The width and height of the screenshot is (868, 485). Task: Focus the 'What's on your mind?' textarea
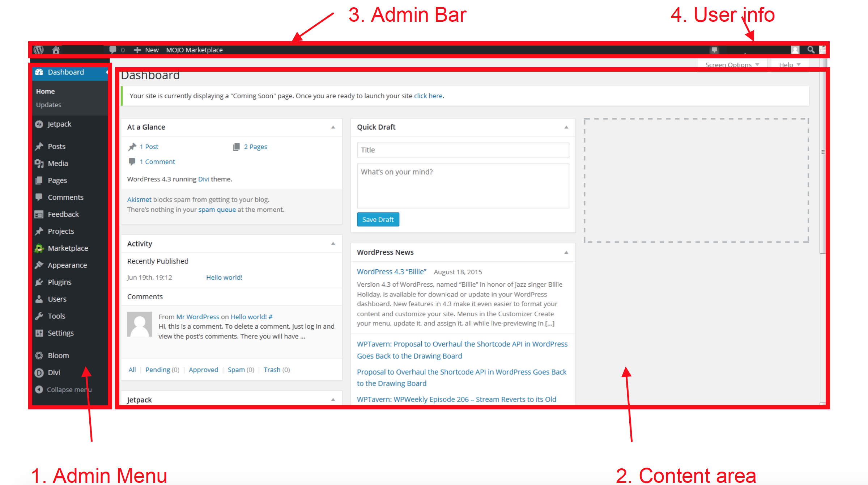coord(463,186)
